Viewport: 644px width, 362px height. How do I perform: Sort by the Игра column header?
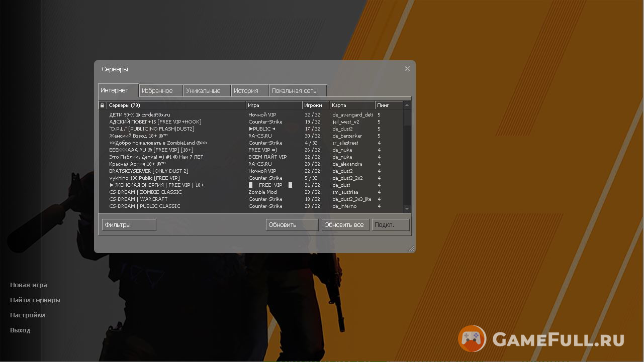pos(274,105)
